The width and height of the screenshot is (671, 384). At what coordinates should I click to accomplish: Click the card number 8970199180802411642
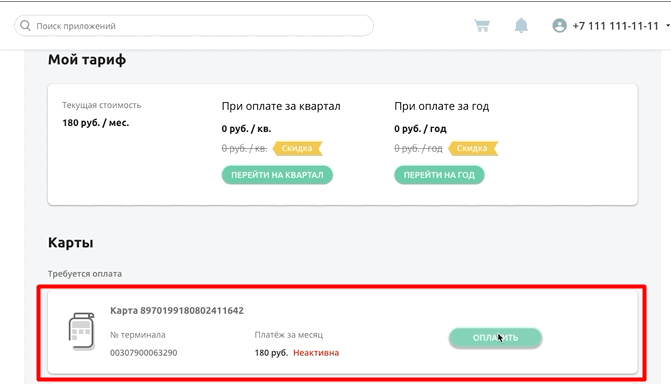(192, 310)
